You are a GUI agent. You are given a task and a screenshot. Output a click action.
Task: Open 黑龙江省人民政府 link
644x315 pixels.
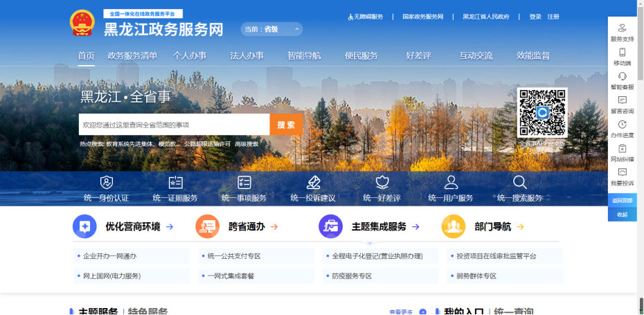[x=486, y=17]
